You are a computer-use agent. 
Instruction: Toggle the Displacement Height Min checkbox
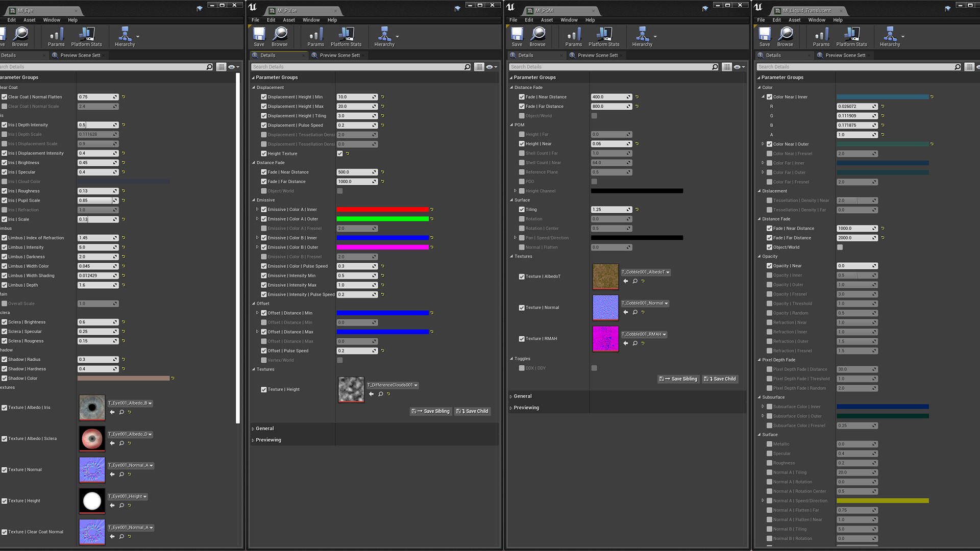point(264,96)
